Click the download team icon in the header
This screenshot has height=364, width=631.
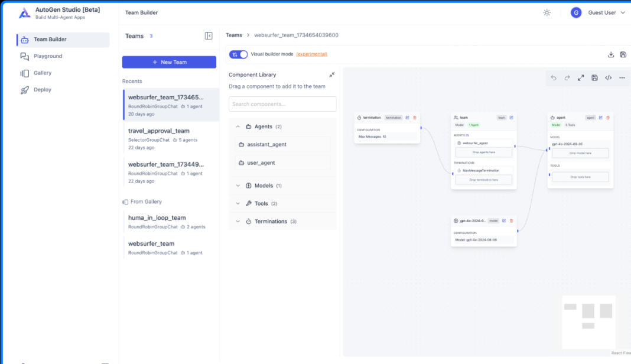[611, 54]
